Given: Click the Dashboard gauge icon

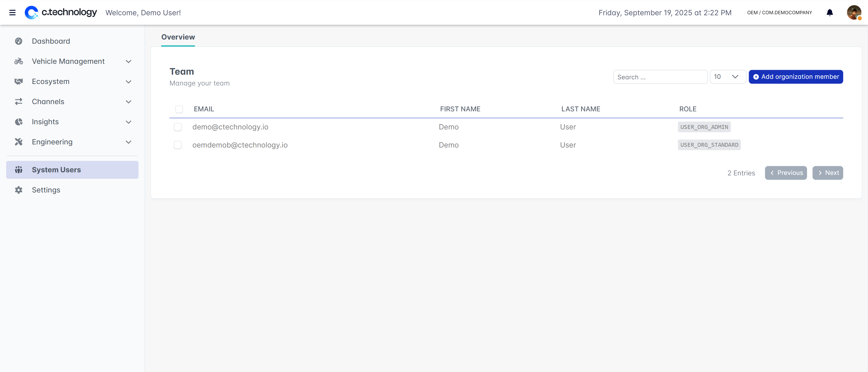Looking at the screenshot, I should tap(19, 41).
